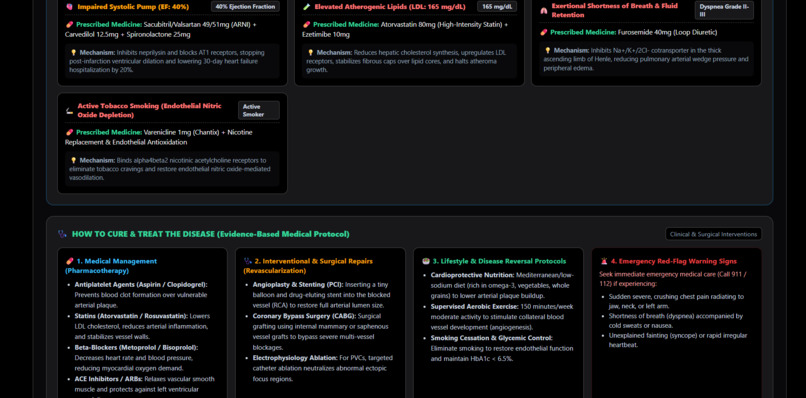Viewport: 806px width, 398px height.
Task: Click the pill icon before Furosemide 40mg prescription
Action: pos(544,32)
